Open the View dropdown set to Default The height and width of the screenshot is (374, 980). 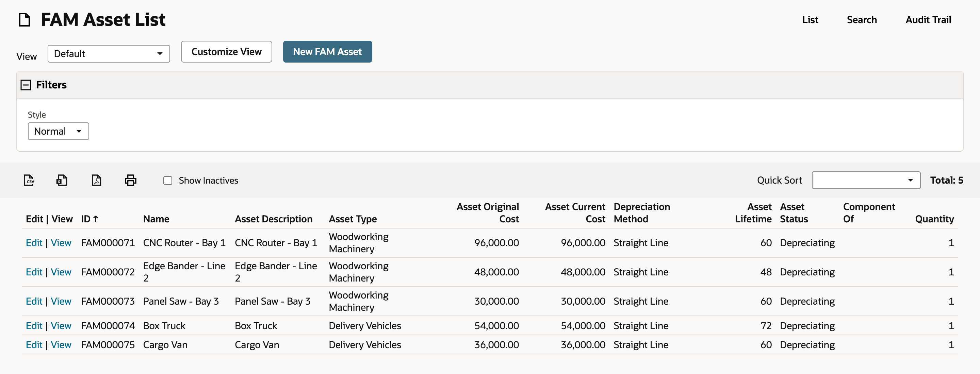point(109,54)
